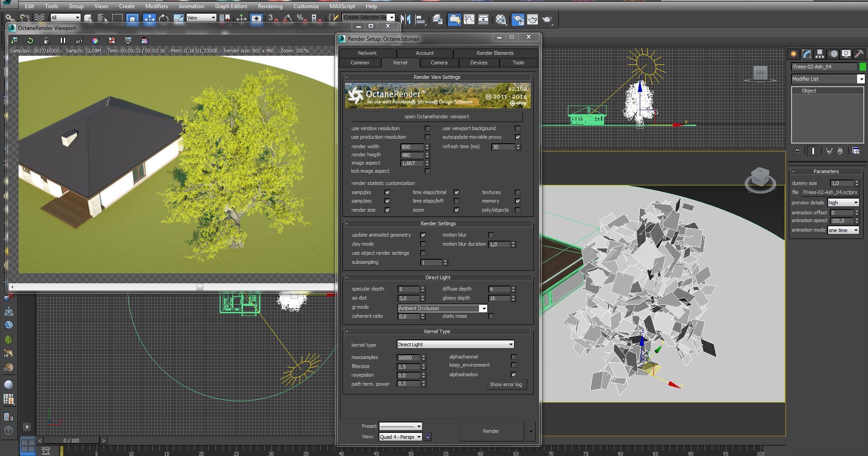Open the Utilities hammer panel icon
This screenshot has height=456, width=868.
[x=858, y=54]
